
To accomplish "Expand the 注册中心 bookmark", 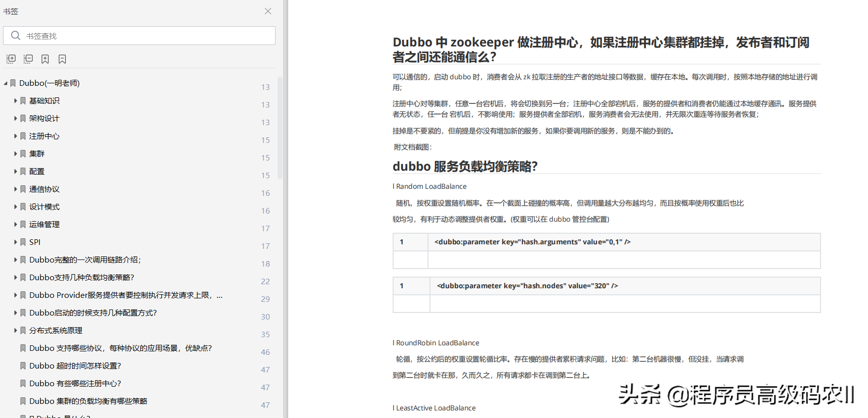I will pyautogui.click(x=16, y=136).
